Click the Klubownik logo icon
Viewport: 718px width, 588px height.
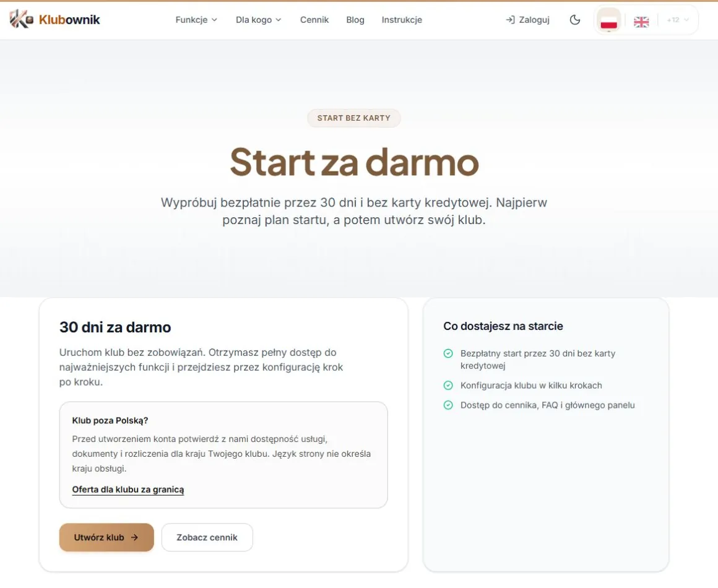pos(21,19)
